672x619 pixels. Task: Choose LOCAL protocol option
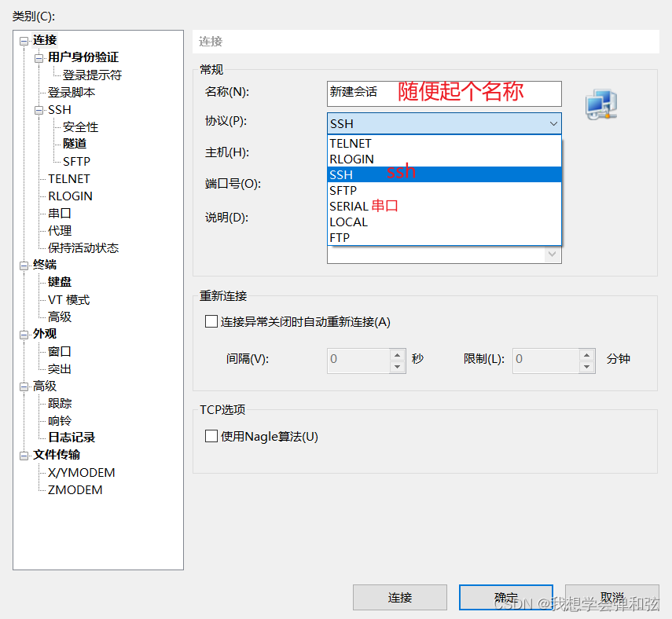[444, 222]
